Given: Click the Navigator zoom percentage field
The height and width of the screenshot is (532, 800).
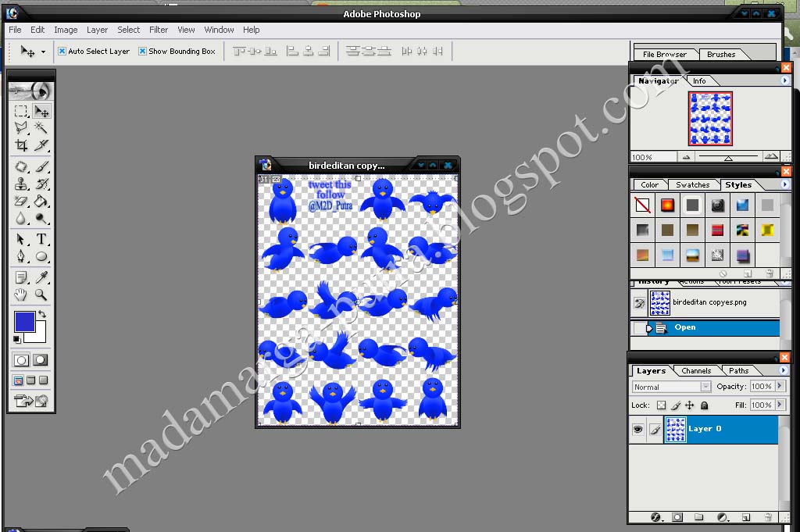Looking at the screenshot, I should pos(653,157).
